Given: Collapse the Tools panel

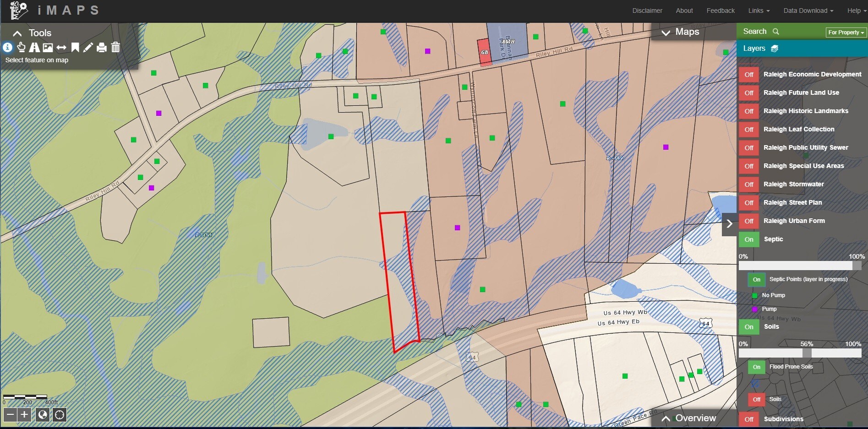Looking at the screenshot, I should (17, 33).
